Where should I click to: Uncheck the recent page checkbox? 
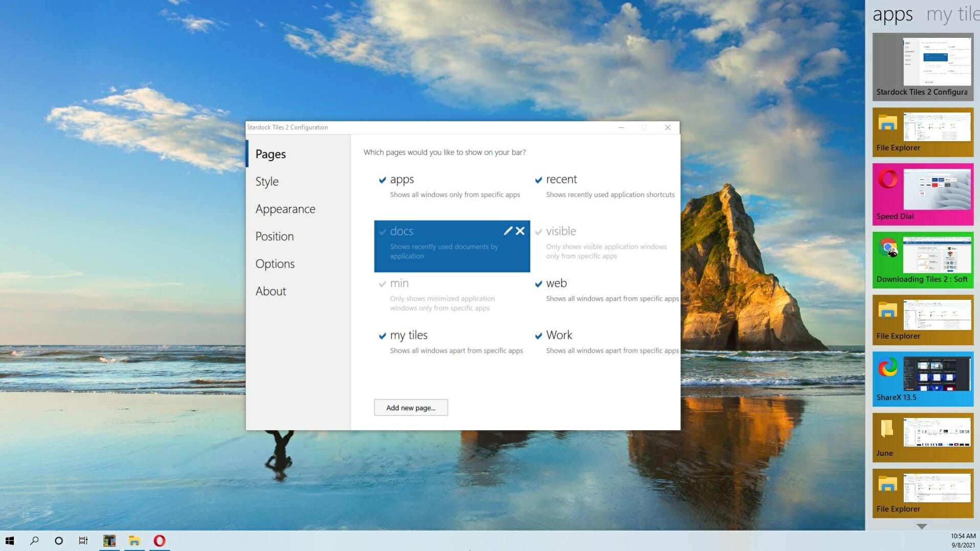tap(538, 180)
